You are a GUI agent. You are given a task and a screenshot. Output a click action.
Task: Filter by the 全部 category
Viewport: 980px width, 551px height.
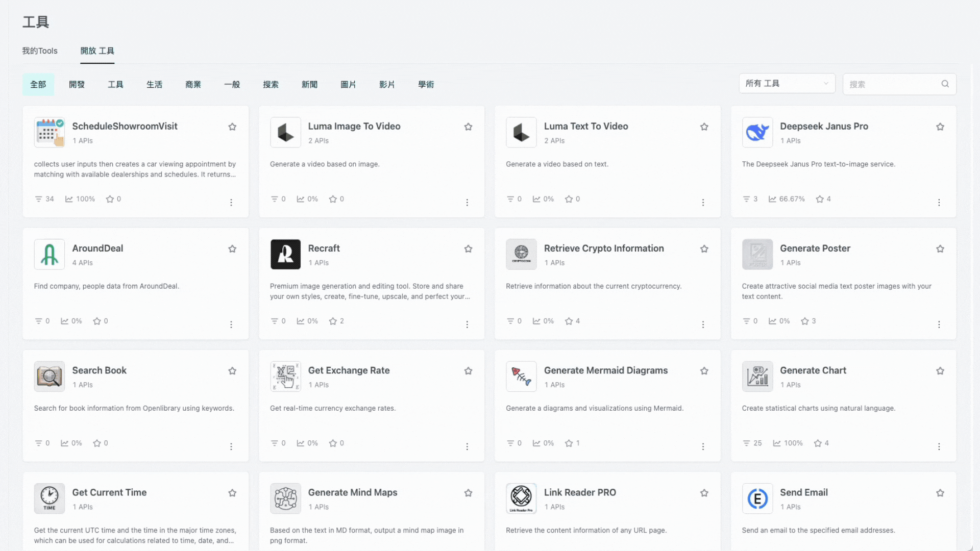point(38,85)
